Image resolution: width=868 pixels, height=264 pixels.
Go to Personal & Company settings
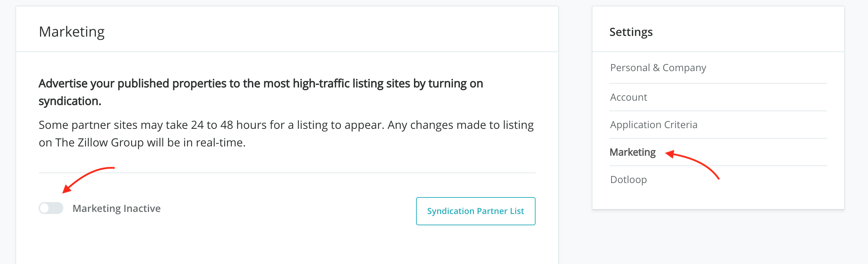[x=658, y=68]
